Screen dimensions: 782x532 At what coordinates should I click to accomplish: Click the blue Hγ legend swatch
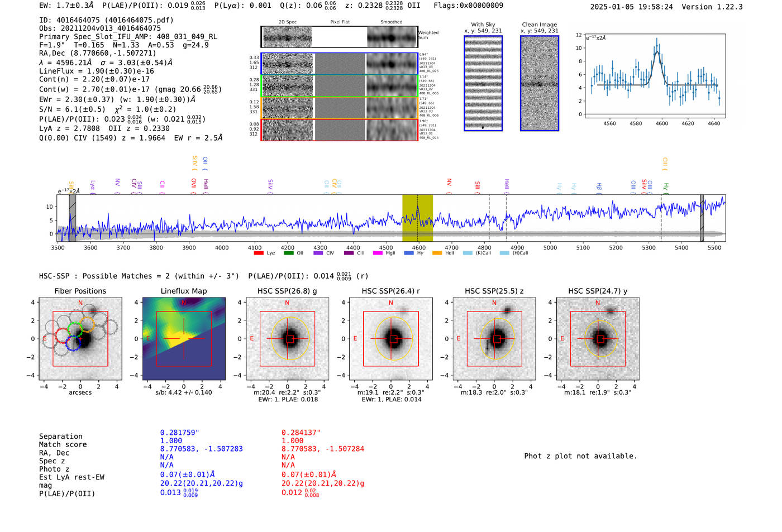pos(409,253)
